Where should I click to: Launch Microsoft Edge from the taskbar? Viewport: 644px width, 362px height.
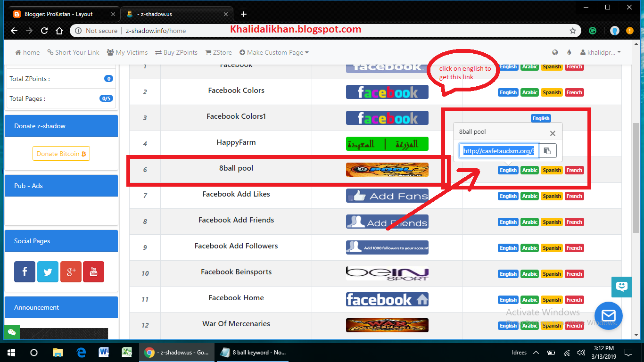click(81, 352)
